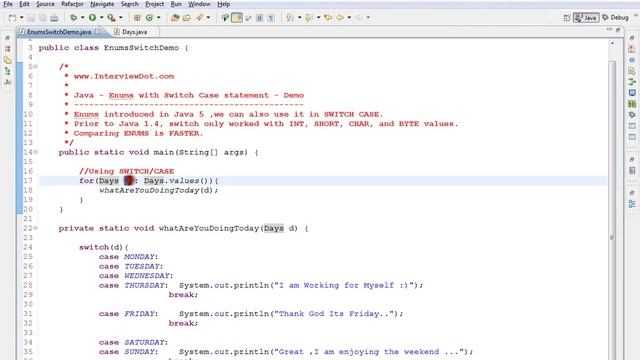Screen dimensions: 640x360
Task: Open the Navigate menu
Action: coord(102,4)
